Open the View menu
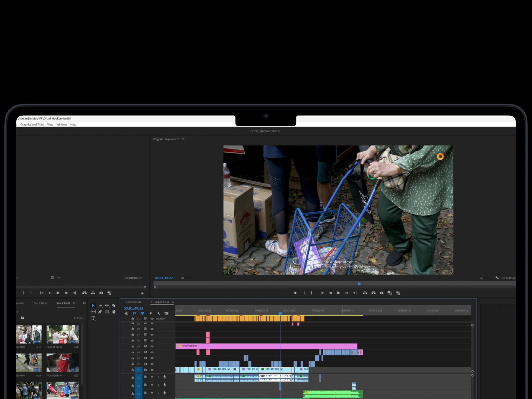The image size is (532, 399). click(x=50, y=124)
